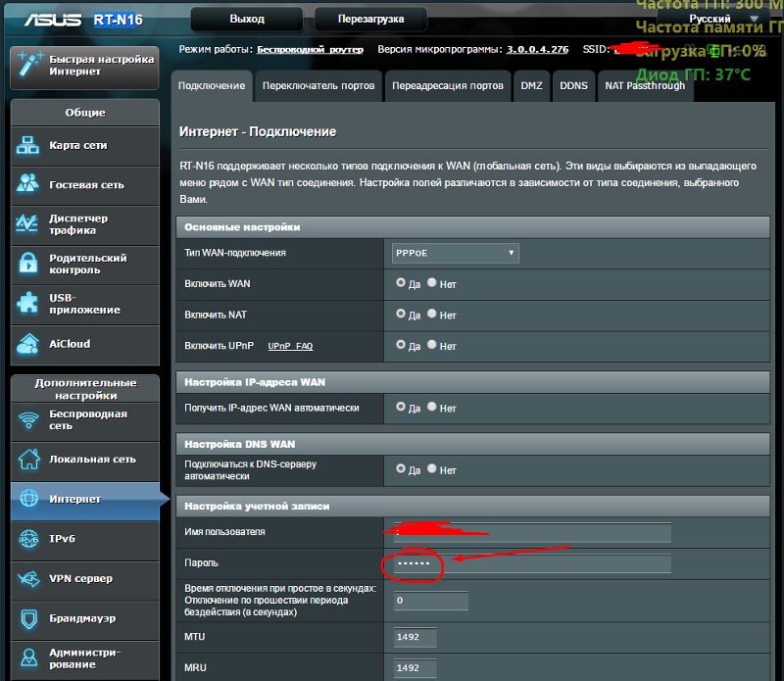Click the Parental Control (Родительский контроль) lock icon
The image size is (784, 681).
click(28, 263)
